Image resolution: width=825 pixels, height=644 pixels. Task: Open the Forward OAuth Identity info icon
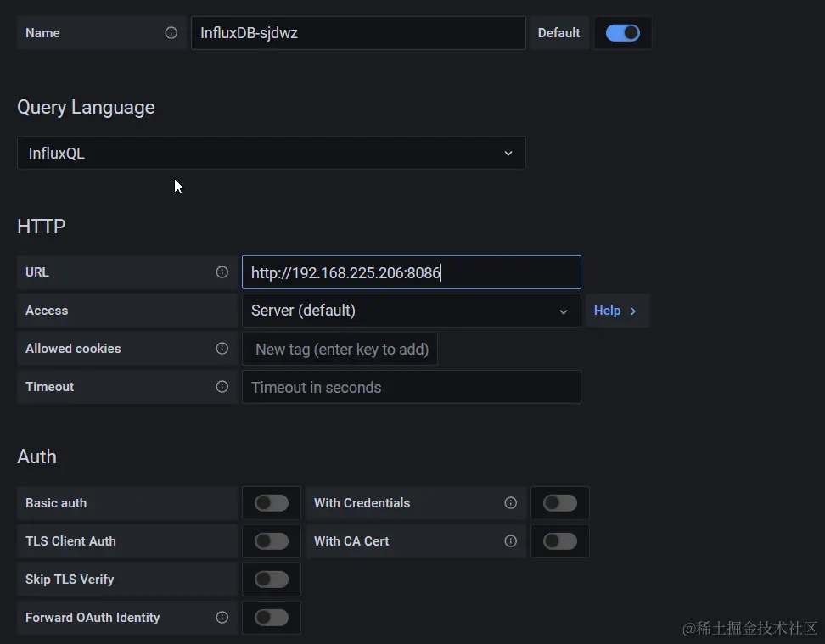(222, 617)
